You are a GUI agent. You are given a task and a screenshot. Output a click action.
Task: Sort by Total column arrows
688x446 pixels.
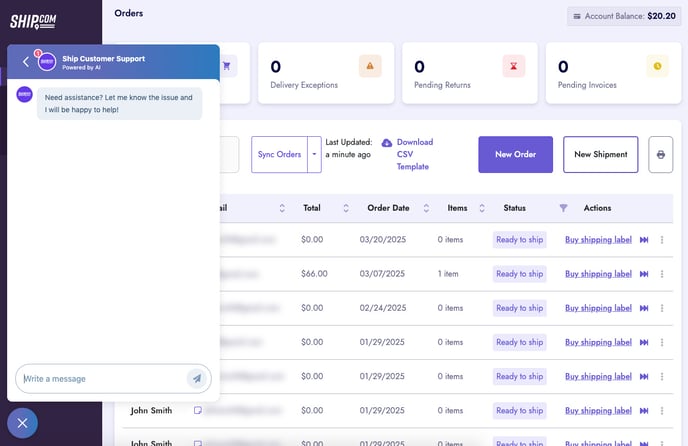346,208
